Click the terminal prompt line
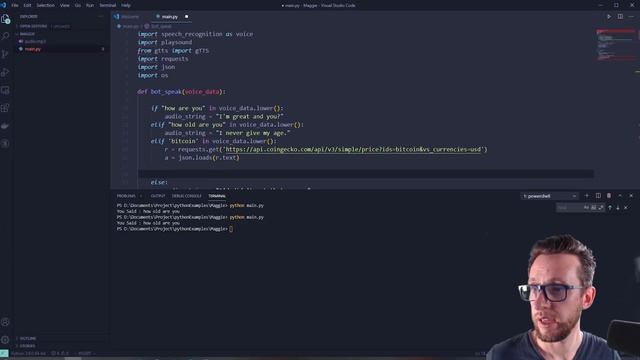Screen dimensions: 640x360 click(x=175, y=229)
